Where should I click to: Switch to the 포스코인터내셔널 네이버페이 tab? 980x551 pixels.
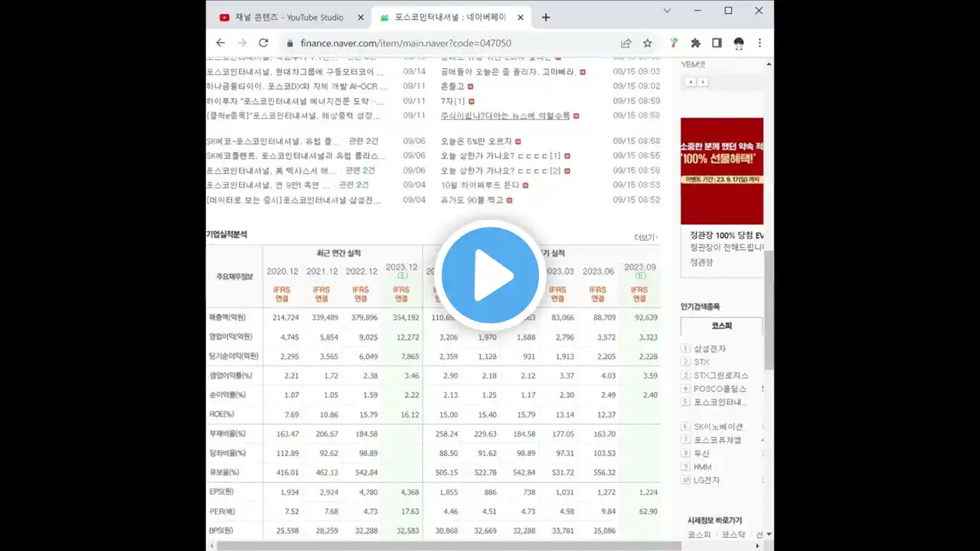pyautogui.click(x=450, y=18)
